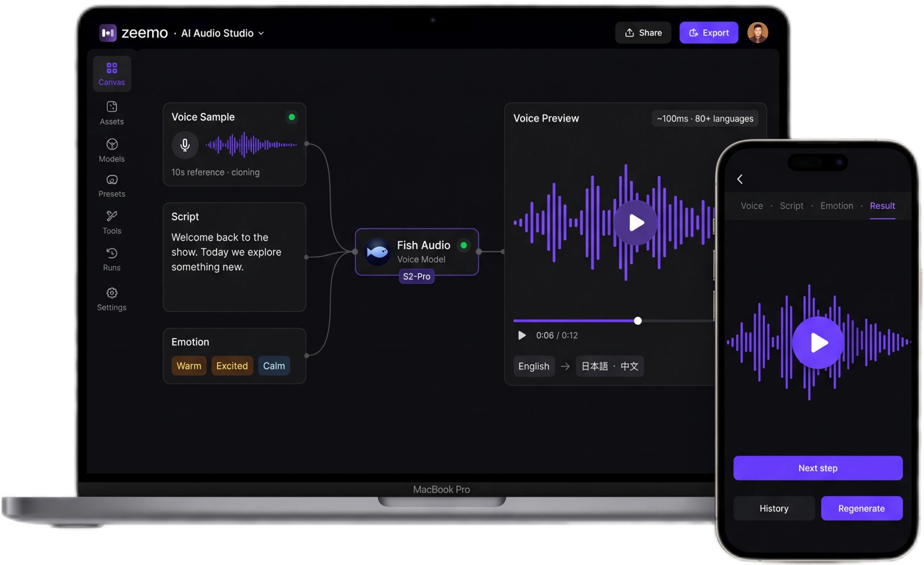Click the zeemo logo icon
This screenshot has width=924, height=565.
108,33
